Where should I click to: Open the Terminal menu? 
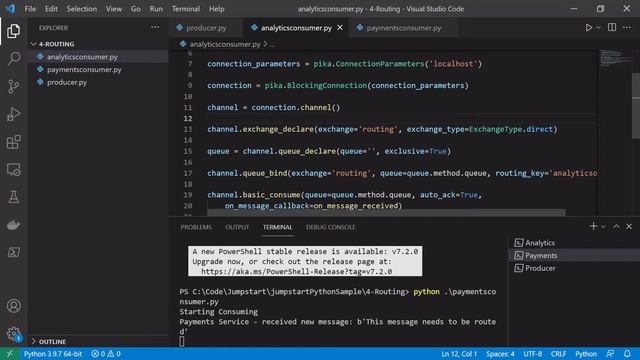(186, 9)
